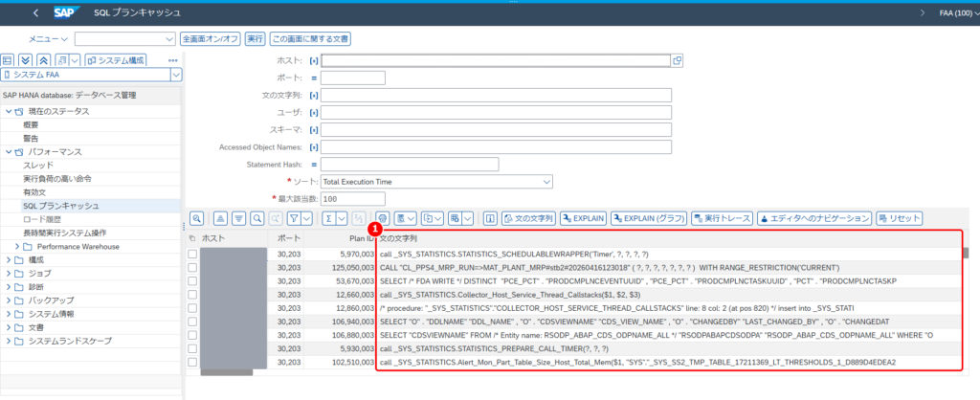Open the find search icon in table toolbar
The height and width of the screenshot is (400, 980).
pos(256,218)
